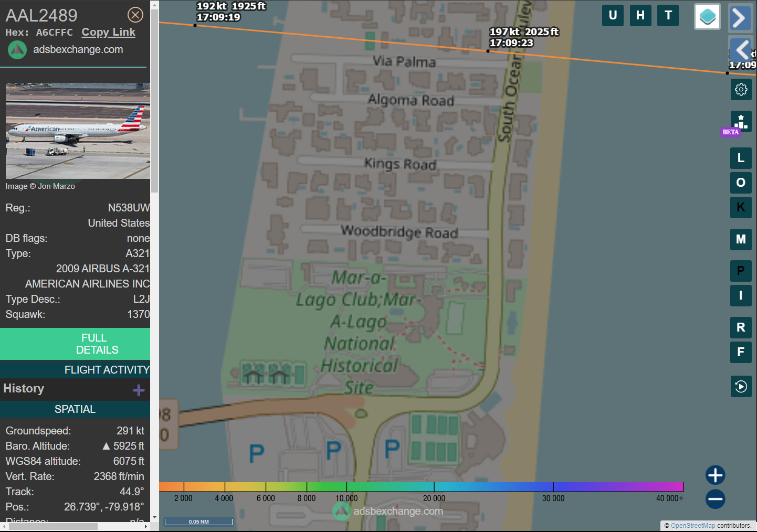Screen dimensions: 757x532
Task: Click the Vert. Rate value 2368 ft/min
Action: click(119, 476)
